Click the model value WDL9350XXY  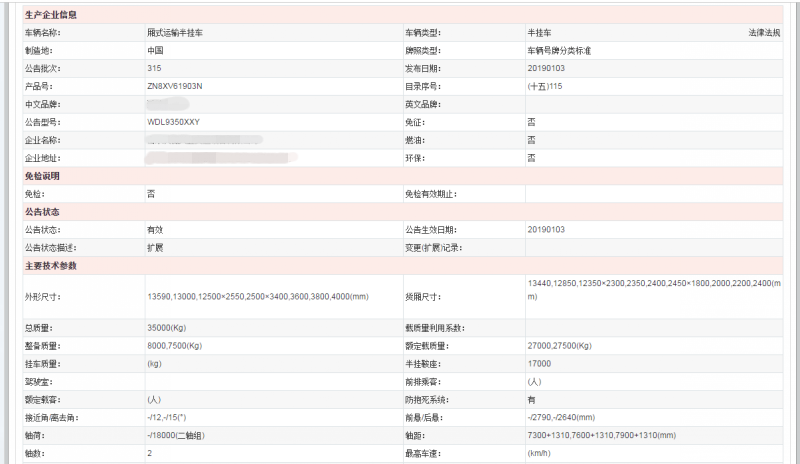tap(173, 122)
